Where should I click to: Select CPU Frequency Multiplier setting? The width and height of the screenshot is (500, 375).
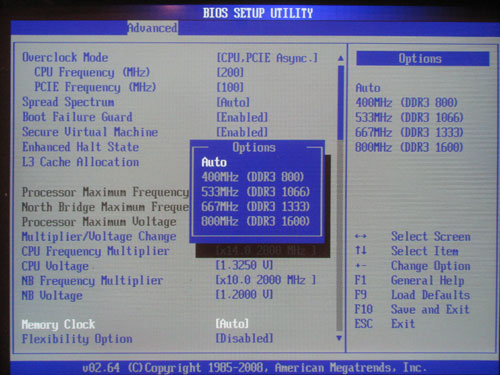tap(96, 251)
